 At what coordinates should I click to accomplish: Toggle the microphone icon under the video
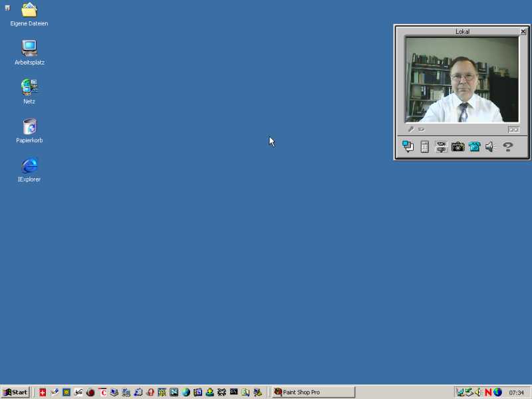[x=411, y=129]
